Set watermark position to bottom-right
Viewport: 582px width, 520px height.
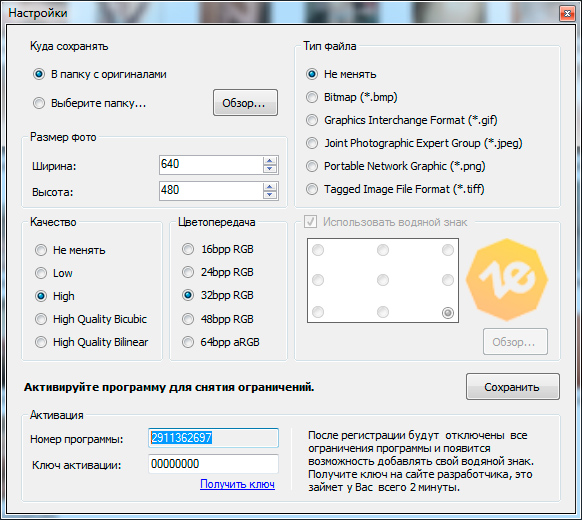pyautogui.click(x=448, y=313)
